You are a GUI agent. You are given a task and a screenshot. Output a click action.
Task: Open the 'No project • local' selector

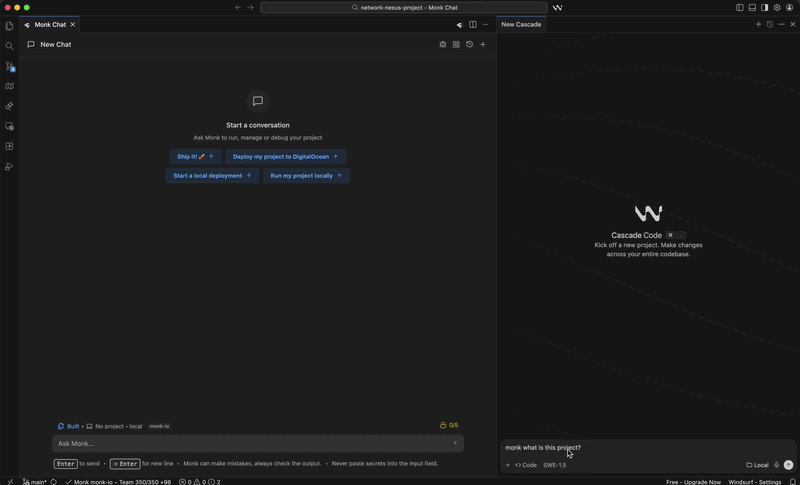click(114, 426)
